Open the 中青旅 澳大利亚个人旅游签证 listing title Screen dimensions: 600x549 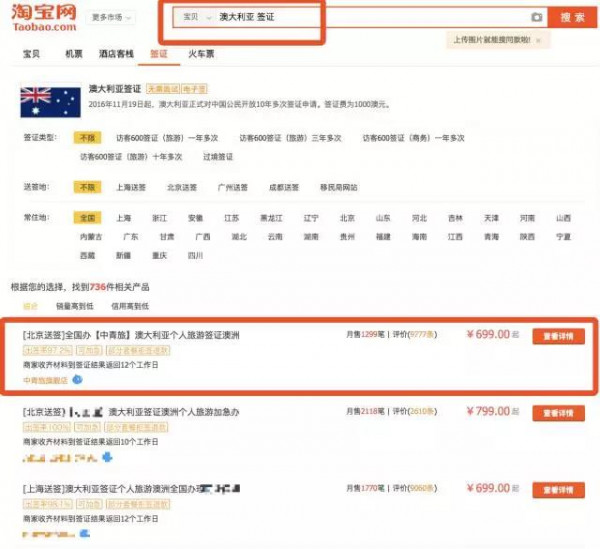coord(131,336)
